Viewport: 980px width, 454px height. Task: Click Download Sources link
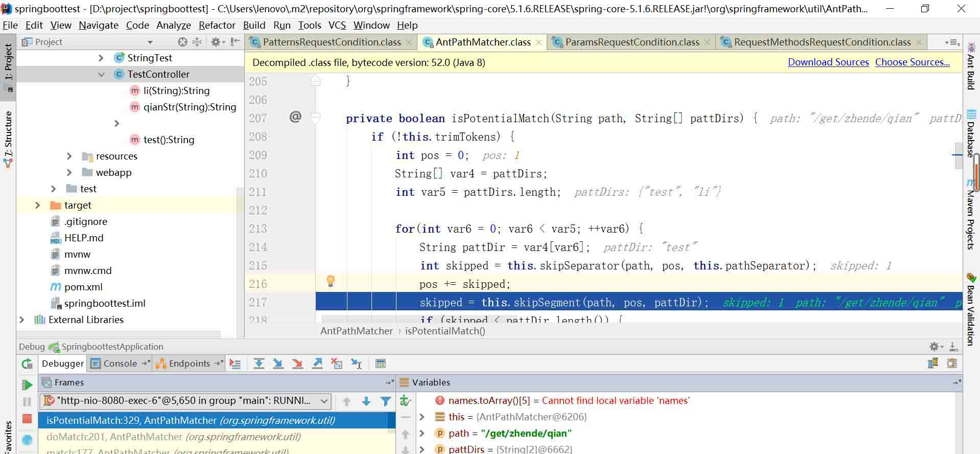(828, 62)
